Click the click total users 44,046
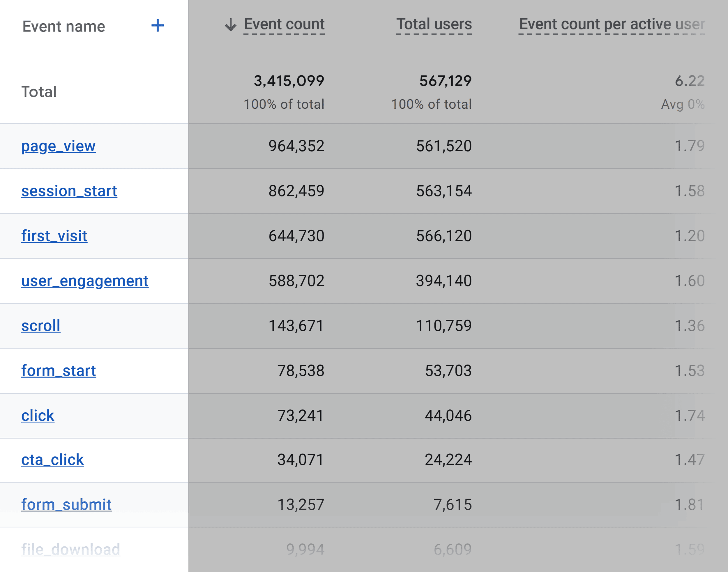 [448, 415]
